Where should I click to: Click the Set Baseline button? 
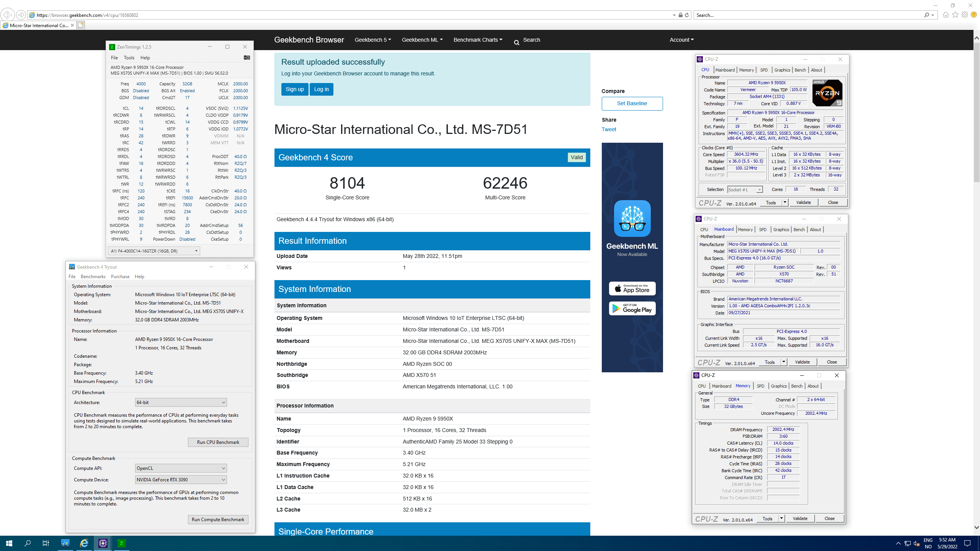tap(632, 103)
